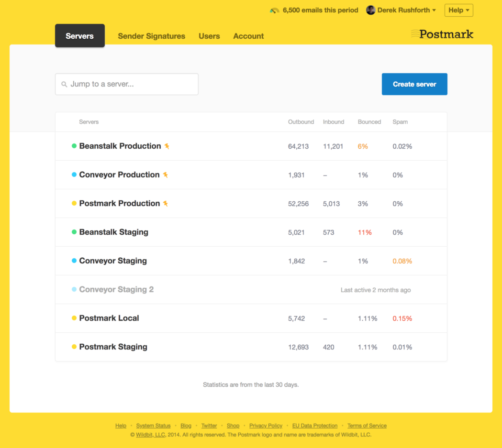Open the EU Data Protection link
The width and height of the screenshot is (502, 448).
pos(315,426)
